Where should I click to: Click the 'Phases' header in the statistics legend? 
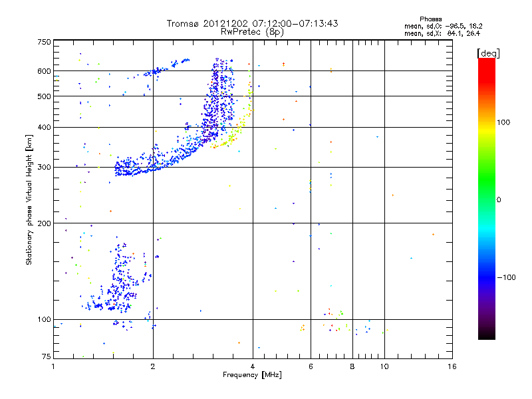tap(430, 19)
